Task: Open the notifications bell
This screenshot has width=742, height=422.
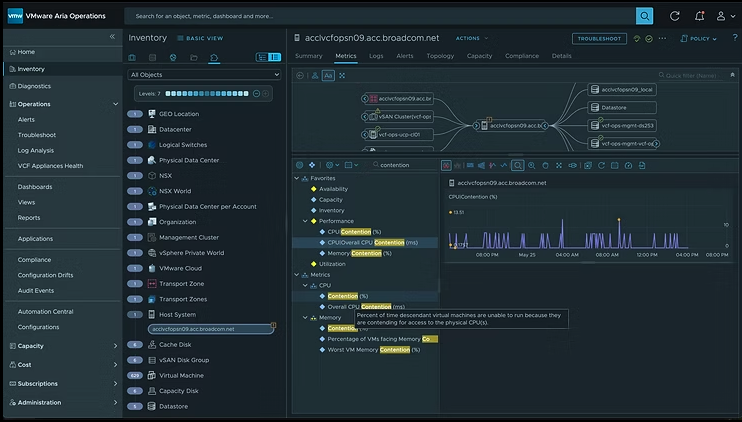Action: (698, 16)
